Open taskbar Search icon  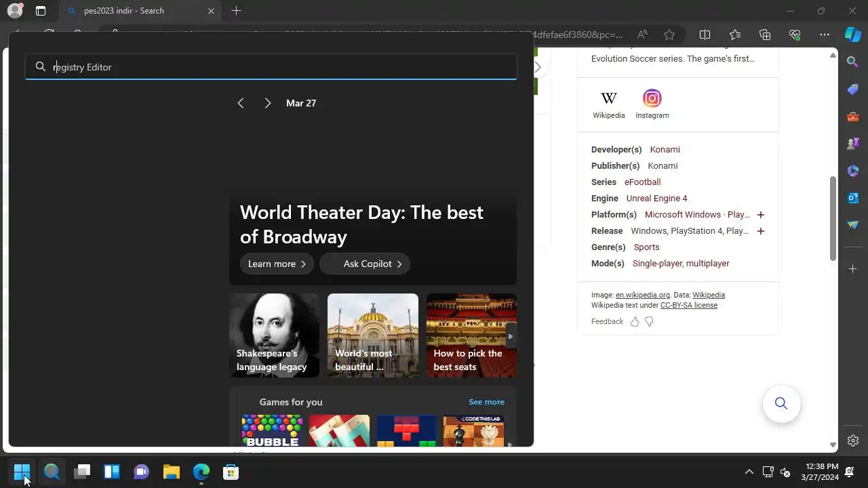52,471
